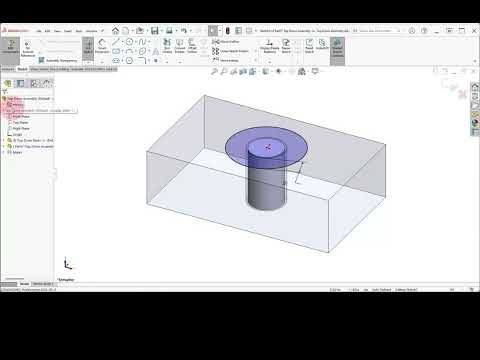This screenshot has width=480, height=360.
Task: Expand the History item in the tree
Action: [x=4, y=104]
